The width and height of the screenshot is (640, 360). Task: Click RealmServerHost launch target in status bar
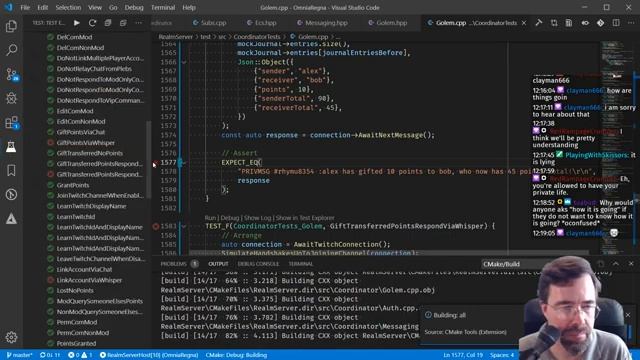pyautogui.click(x=149, y=355)
